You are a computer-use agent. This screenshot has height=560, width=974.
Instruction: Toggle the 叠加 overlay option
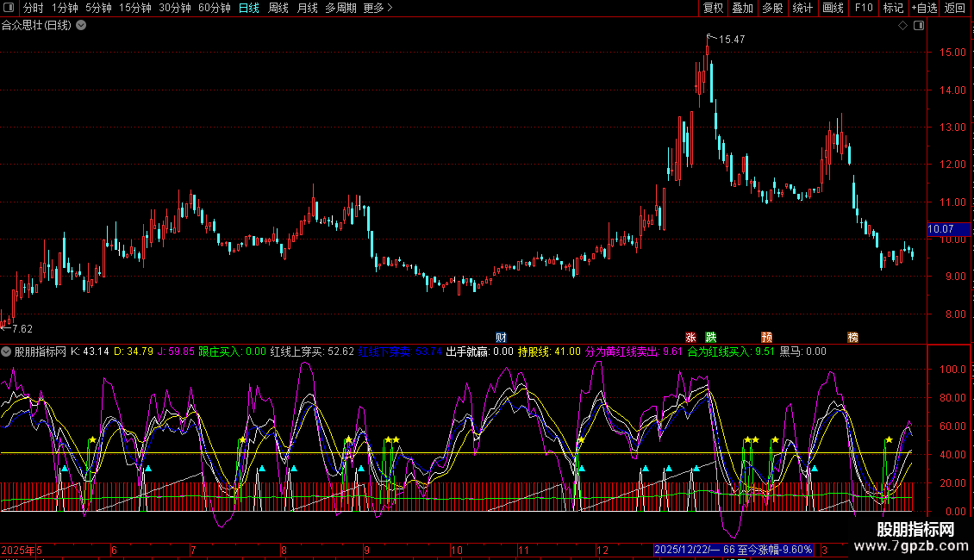pos(742,8)
